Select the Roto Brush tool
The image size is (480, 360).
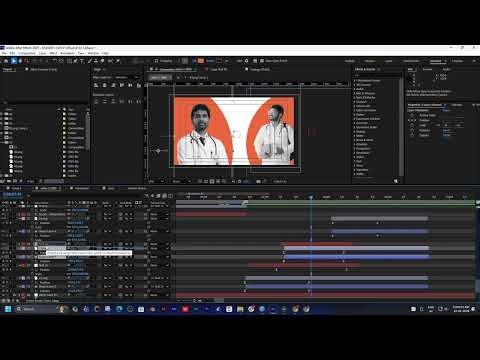click(x=110, y=61)
